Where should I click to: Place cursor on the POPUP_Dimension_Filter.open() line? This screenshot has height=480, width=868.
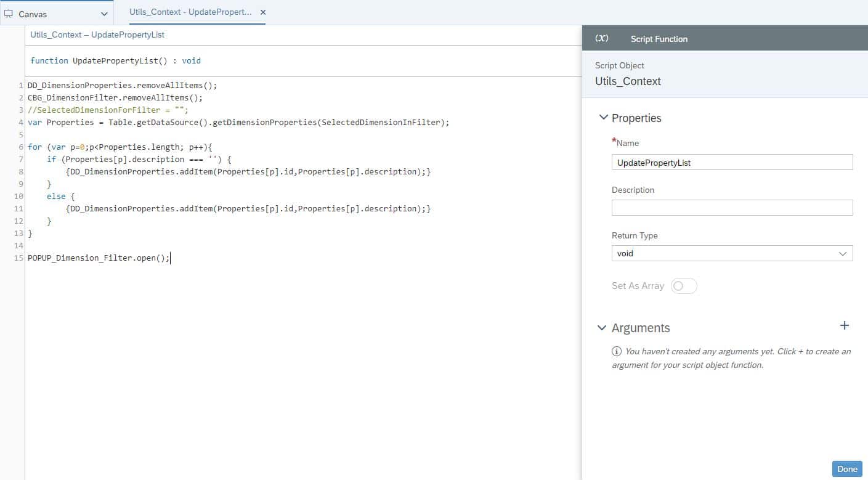click(x=99, y=258)
